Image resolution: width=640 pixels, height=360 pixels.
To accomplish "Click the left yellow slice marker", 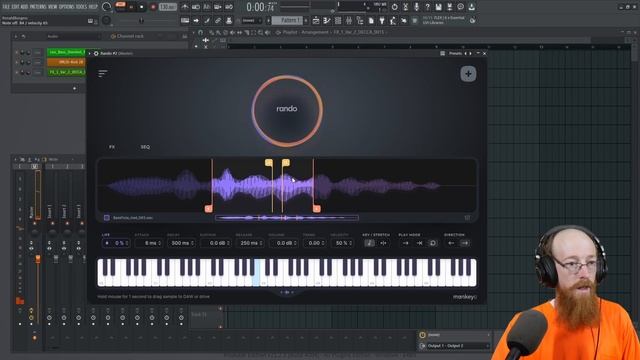I will (x=269, y=163).
